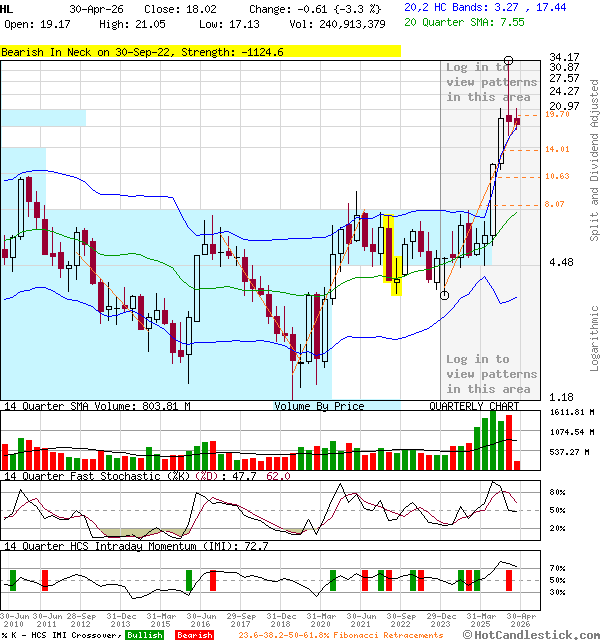
Task: Click the green Bullish legend box
Action: [145, 635]
